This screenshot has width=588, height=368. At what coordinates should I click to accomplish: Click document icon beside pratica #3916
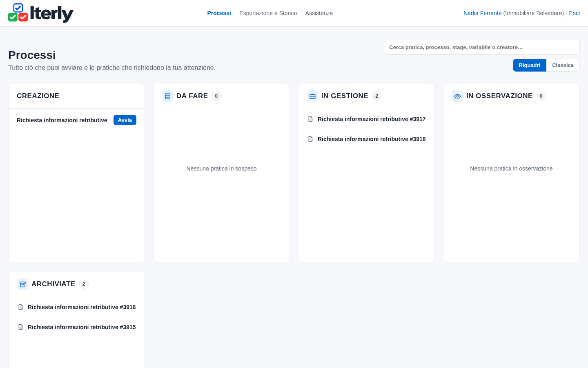coord(20,307)
